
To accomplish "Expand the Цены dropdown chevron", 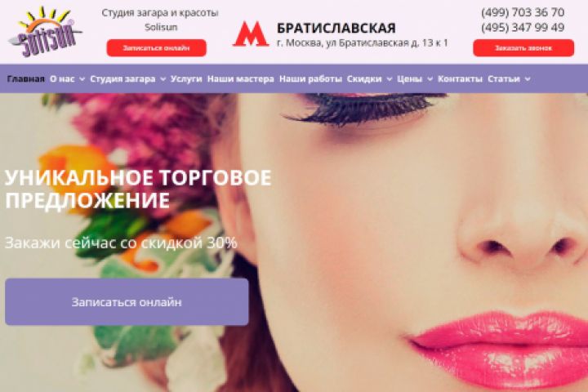I will pos(430,79).
